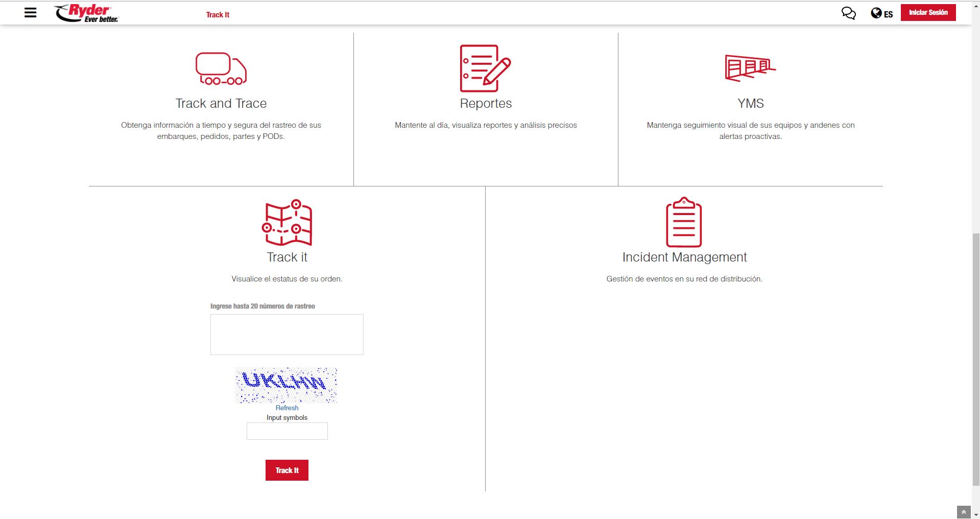Click the Incident Management clipboard icon
The height and width of the screenshot is (519, 980).
684,223
